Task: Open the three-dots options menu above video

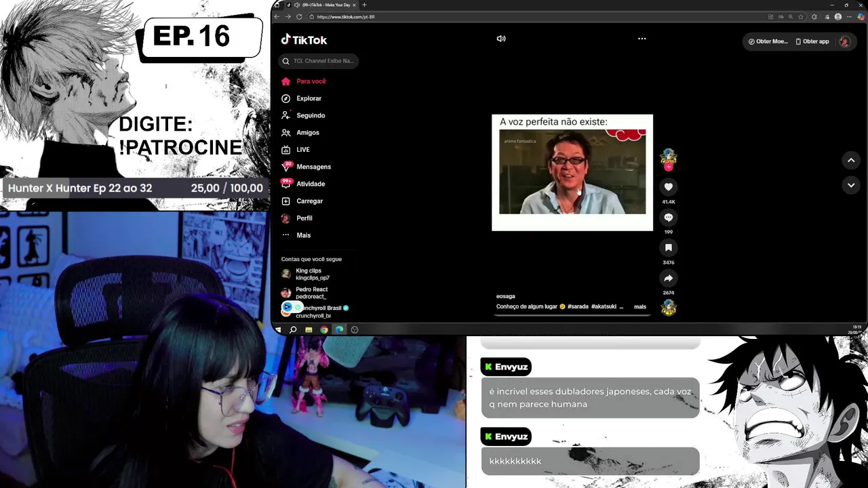Action: point(642,39)
